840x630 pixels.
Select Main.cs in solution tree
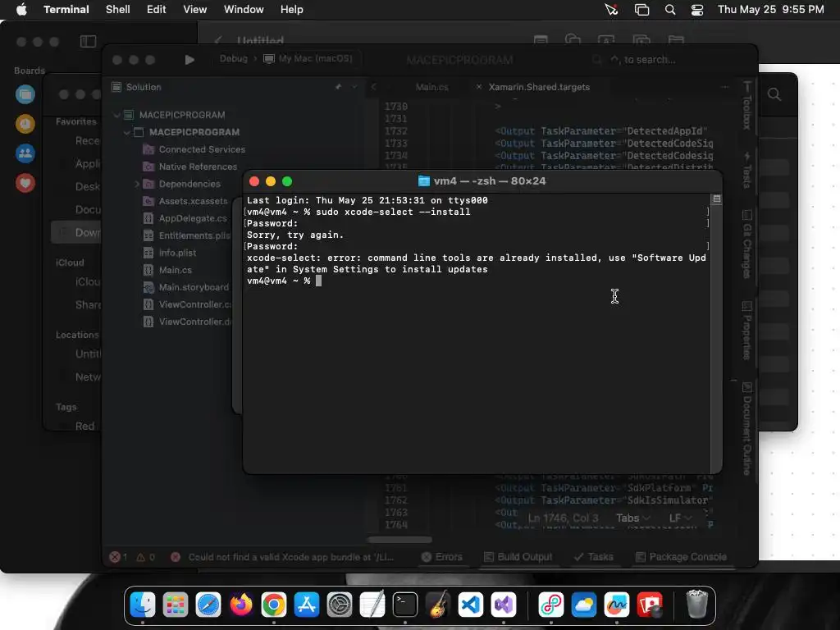point(176,270)
